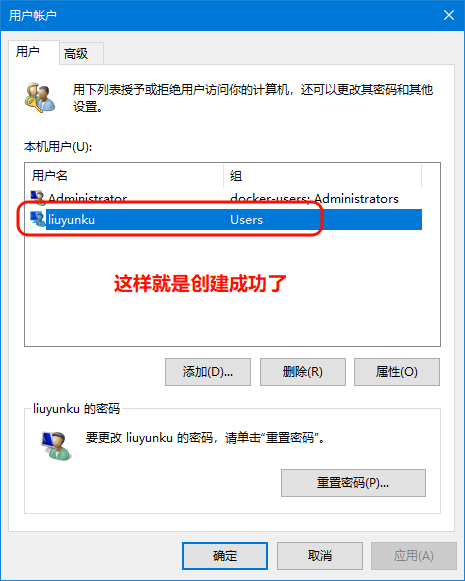
Task: Click the liuyunku user account icon
Action: [37, 219]
